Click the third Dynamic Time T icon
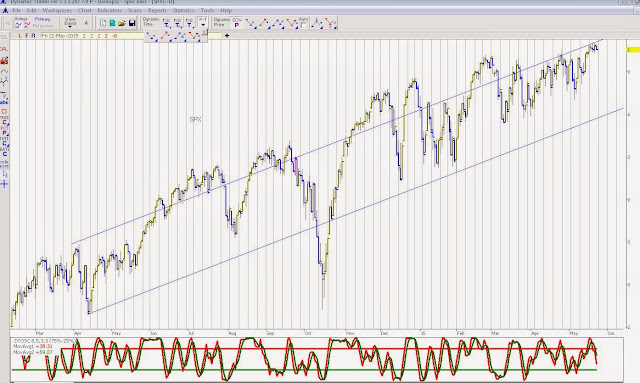 coord(189,23)
